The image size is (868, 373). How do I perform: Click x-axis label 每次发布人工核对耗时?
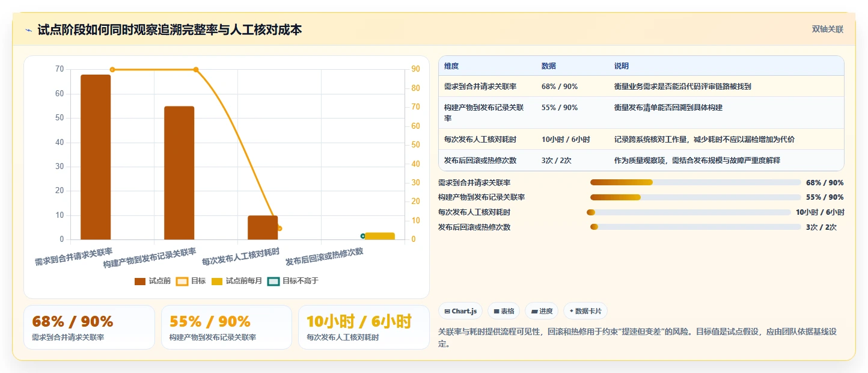[x=241, y=257]
